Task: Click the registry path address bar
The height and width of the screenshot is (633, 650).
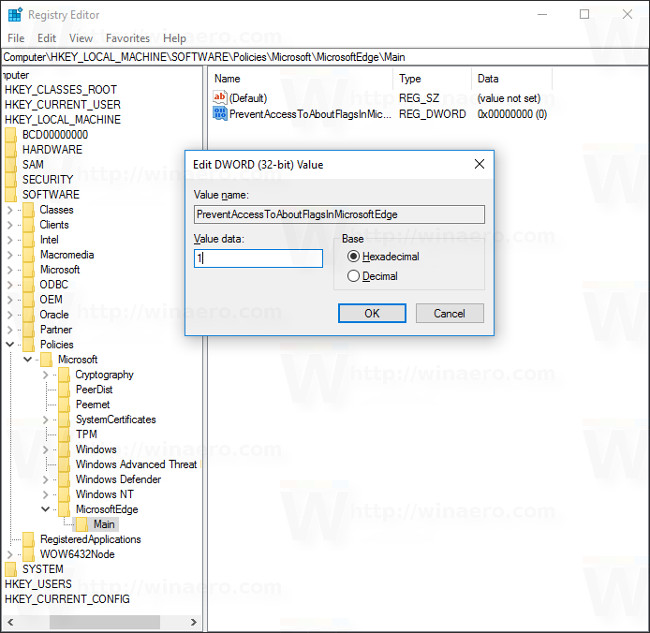Action: 325,57
